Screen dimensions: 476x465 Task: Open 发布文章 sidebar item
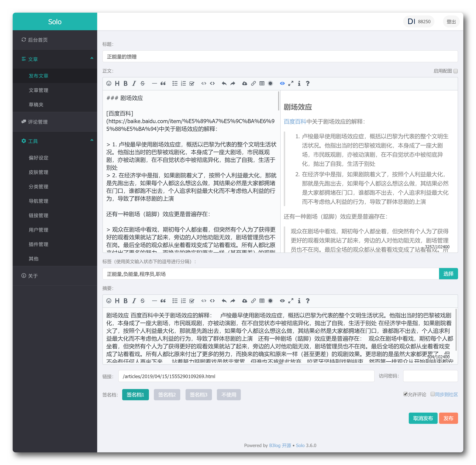55,76
